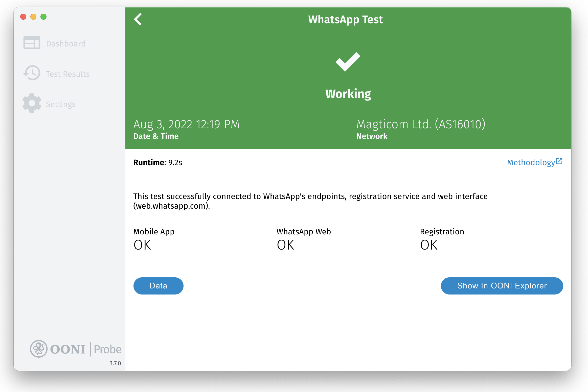This screenshot has height=392, width=588.
Task: Click the Settings gear icon
Action: [x=32, y=103]
